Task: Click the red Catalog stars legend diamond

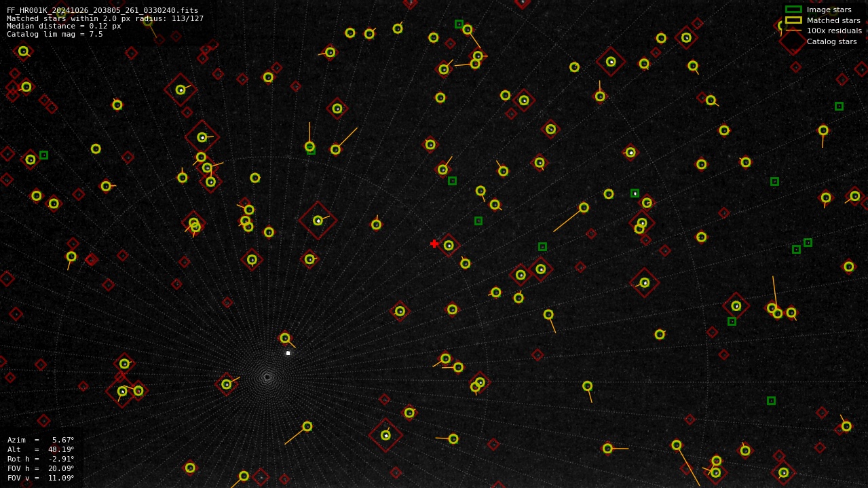Action: [793, 41]
